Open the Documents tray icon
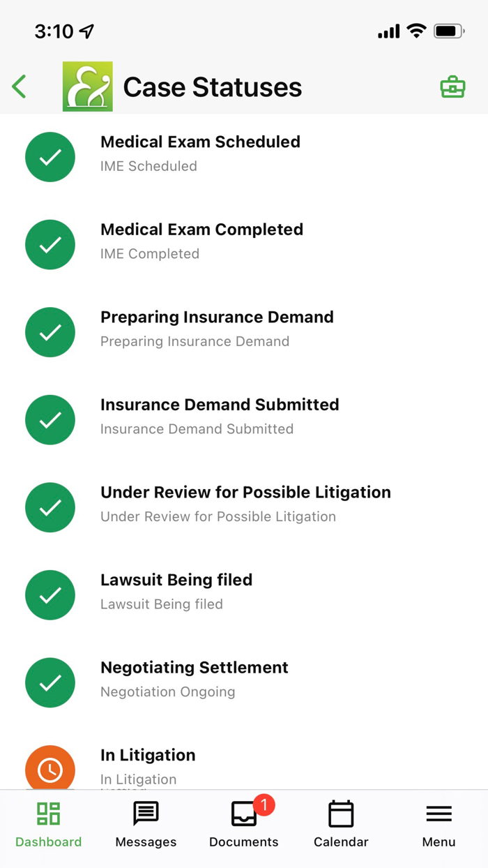This screenshot has width=488, height=868. click(243, 813)
